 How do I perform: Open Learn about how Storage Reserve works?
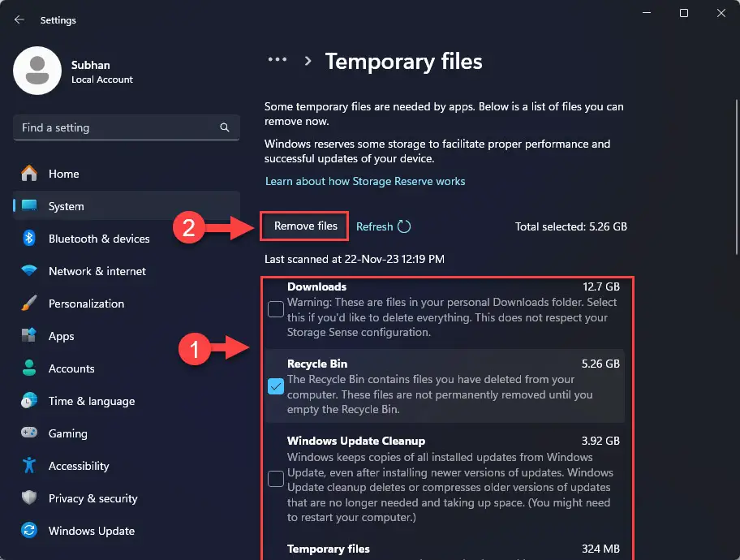pyautogui.click(x=365, y=181)
